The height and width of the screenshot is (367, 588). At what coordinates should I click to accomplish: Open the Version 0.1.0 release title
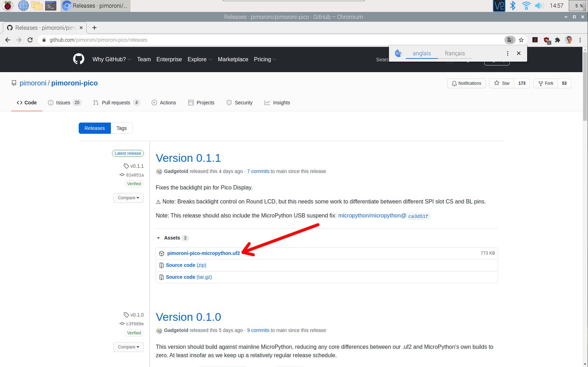(x=188, y=317)
